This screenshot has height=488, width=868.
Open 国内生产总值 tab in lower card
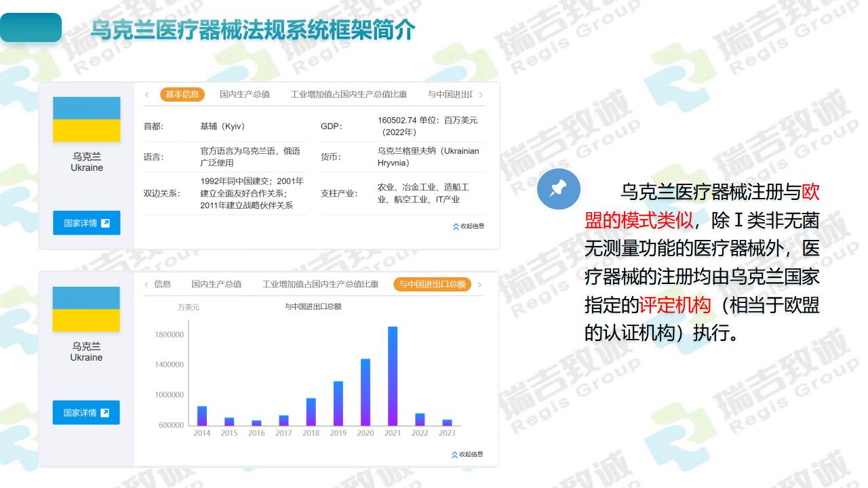pyautogui.click(x=216, y=284)
